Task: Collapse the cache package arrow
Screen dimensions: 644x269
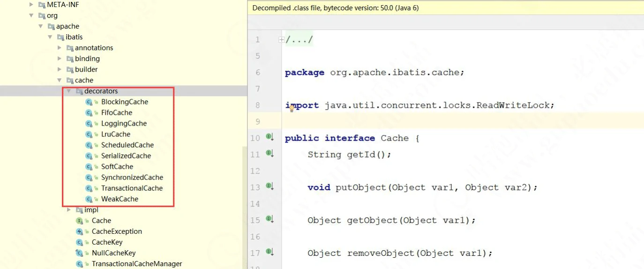Action: [60, 80]
